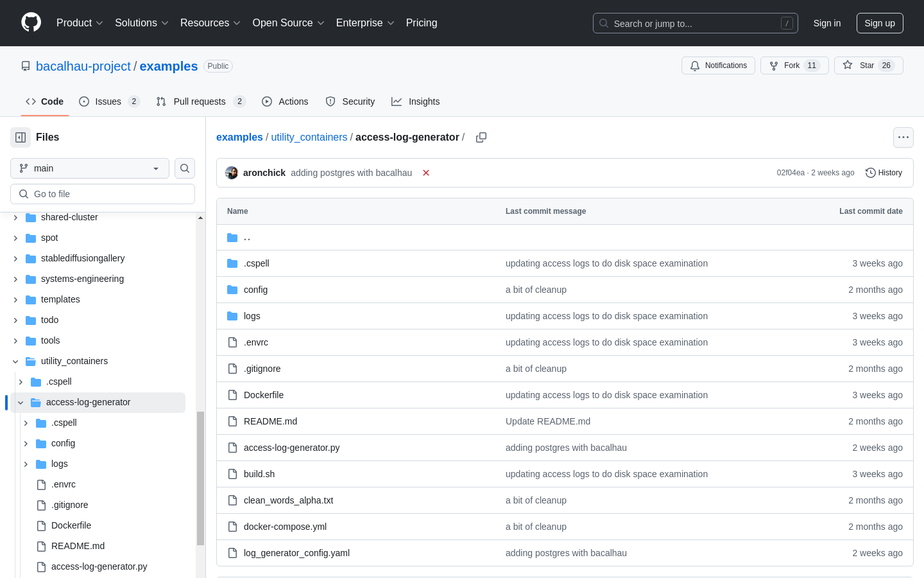This screenshot has width=924, height=578.
Task: Expand the Product menu
Action: click(80, 23)
